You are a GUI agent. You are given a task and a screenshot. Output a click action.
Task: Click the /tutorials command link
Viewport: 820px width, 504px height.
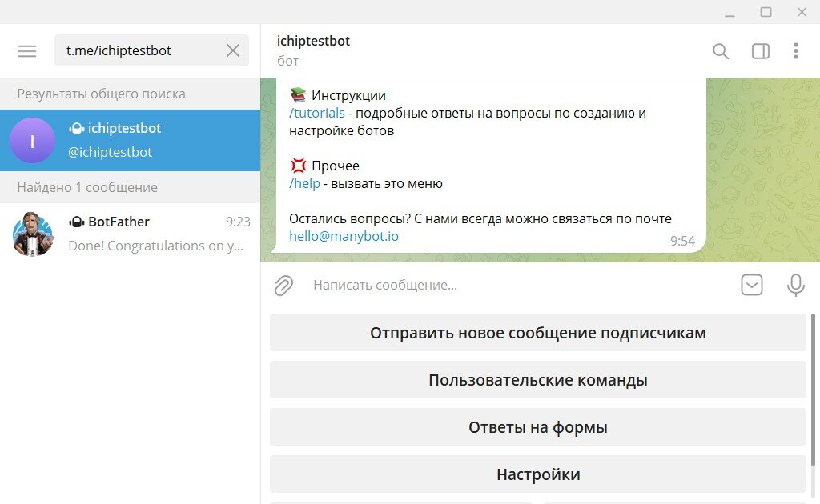(x=317, y=113)
